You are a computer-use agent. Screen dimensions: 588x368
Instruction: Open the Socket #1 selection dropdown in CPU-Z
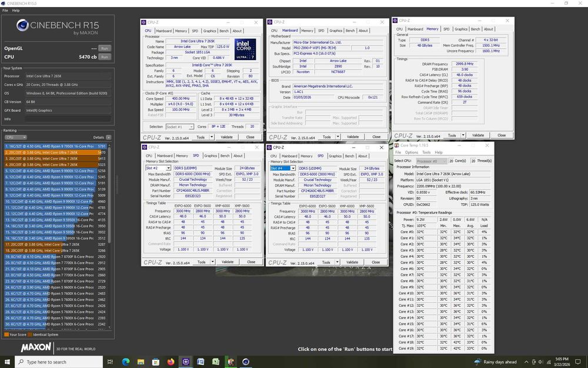pos(179,127)
